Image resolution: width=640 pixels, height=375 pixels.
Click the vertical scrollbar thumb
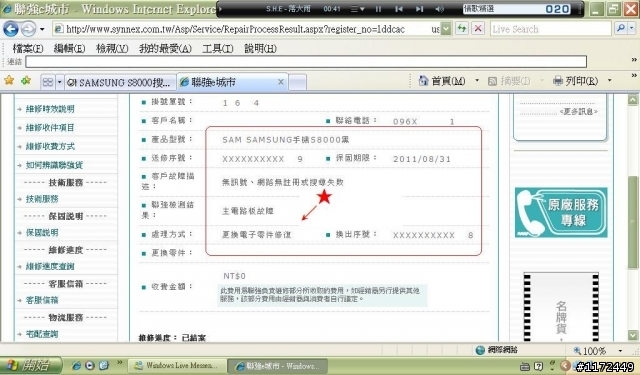[x=633, y=222]
